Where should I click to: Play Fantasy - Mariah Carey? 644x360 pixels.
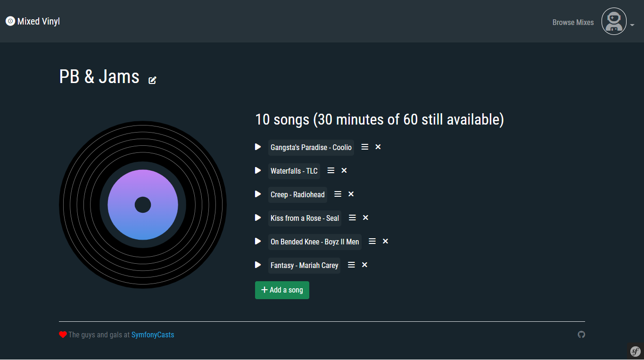pyautogui.click(x=257, y=265)
